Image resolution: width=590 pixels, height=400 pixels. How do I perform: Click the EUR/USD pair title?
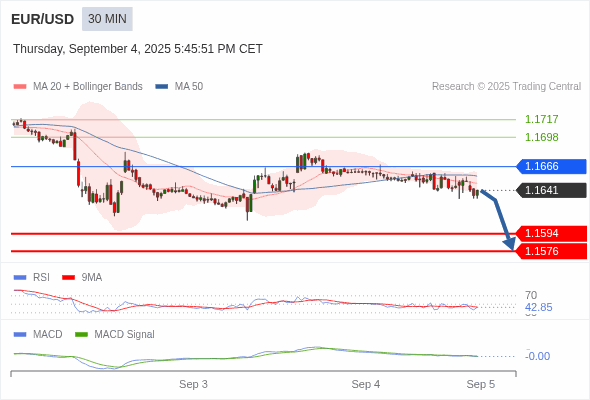tap(43, 19)
